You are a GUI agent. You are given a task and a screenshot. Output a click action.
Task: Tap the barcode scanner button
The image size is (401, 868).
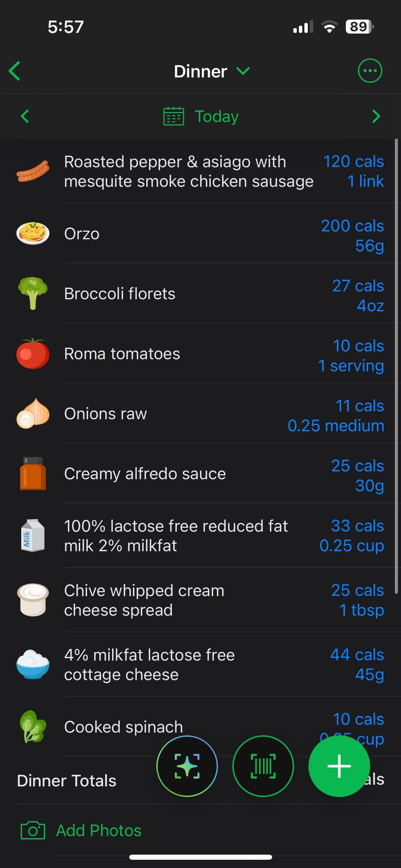tap(263, 766)
